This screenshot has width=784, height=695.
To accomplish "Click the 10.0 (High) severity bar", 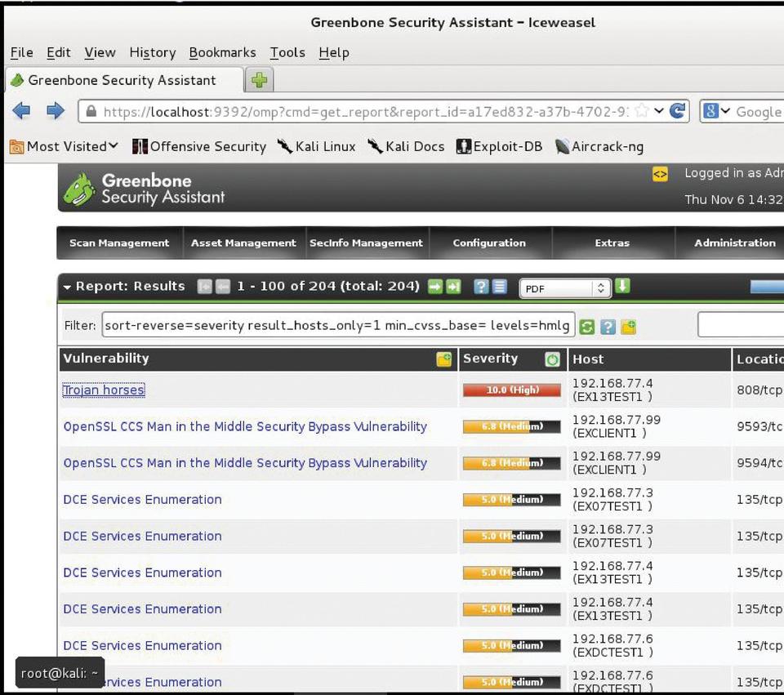I will 512,390.
